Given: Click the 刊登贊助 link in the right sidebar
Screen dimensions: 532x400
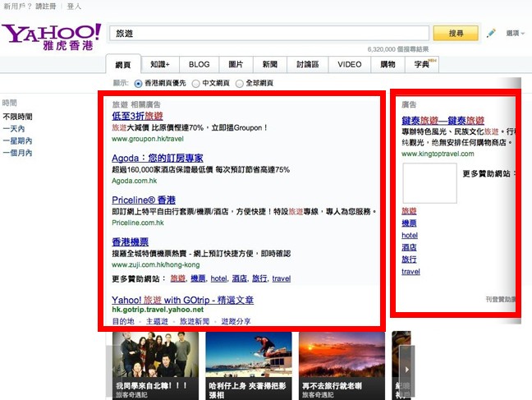Looking at the screenshot, I should tap(501, 299).
